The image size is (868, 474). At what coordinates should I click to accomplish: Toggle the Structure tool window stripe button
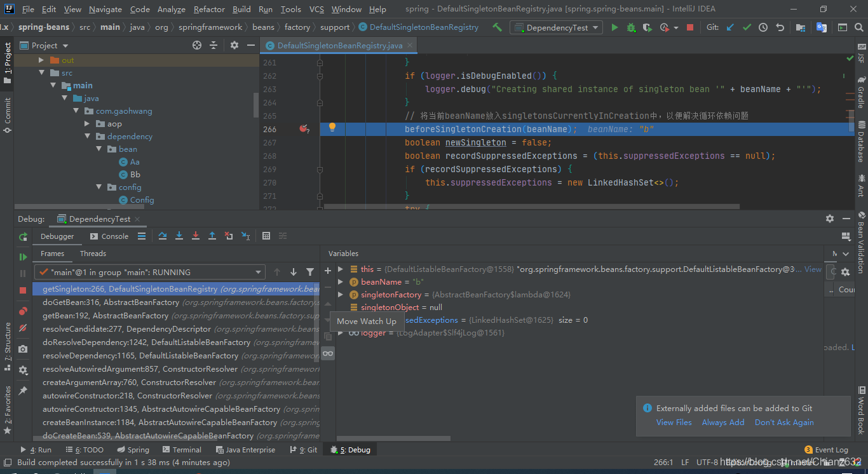tap(7, 346)
